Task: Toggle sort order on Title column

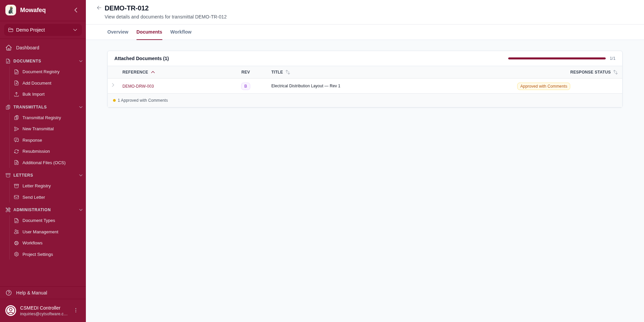Action: [x=287, y=72]
